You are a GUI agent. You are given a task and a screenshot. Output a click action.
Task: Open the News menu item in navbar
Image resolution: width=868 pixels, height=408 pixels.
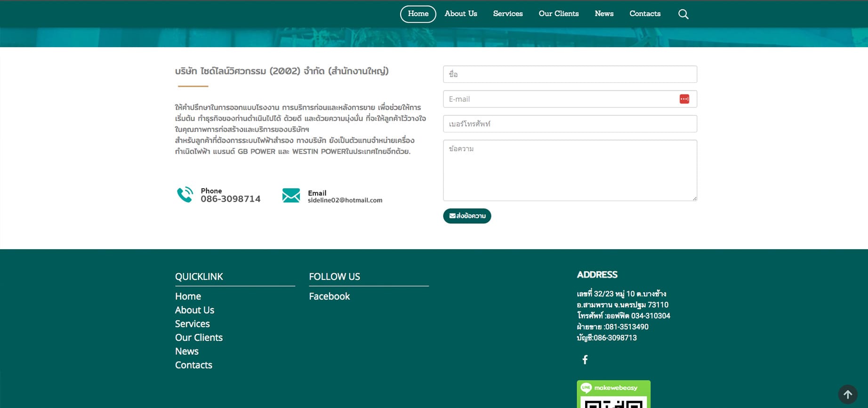coord(604,14)
